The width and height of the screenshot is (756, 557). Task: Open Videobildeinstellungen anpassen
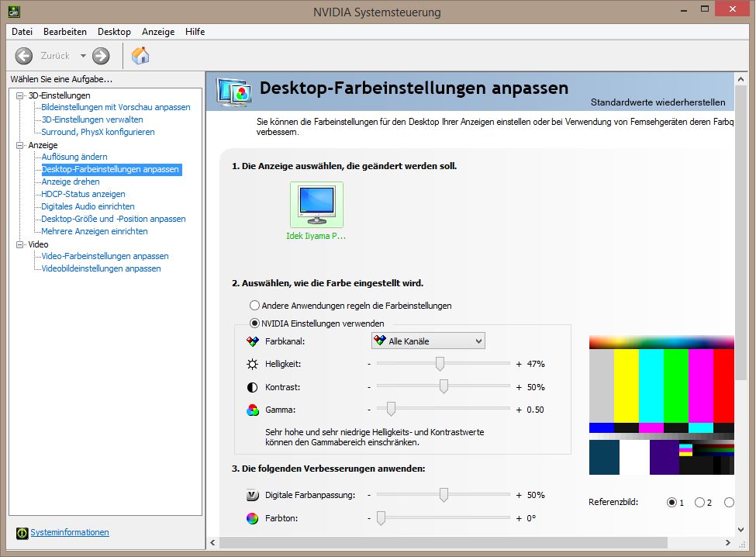click(102, 268)
